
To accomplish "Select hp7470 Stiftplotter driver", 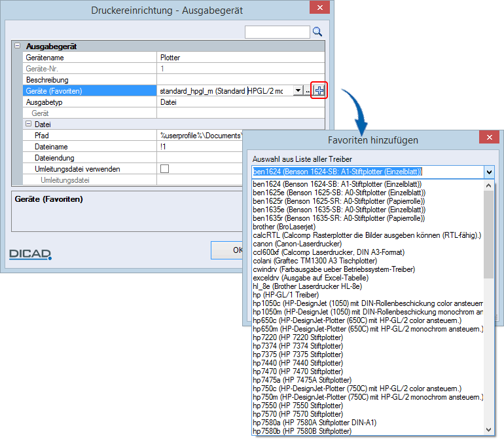I will click(x=368, y=372).
